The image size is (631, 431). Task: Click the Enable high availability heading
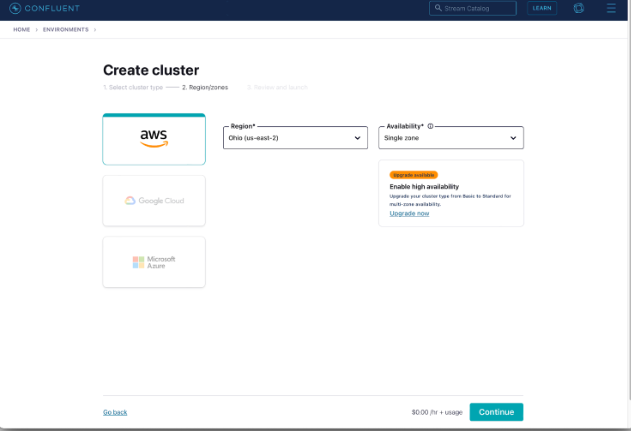click(x=424, y=187)
